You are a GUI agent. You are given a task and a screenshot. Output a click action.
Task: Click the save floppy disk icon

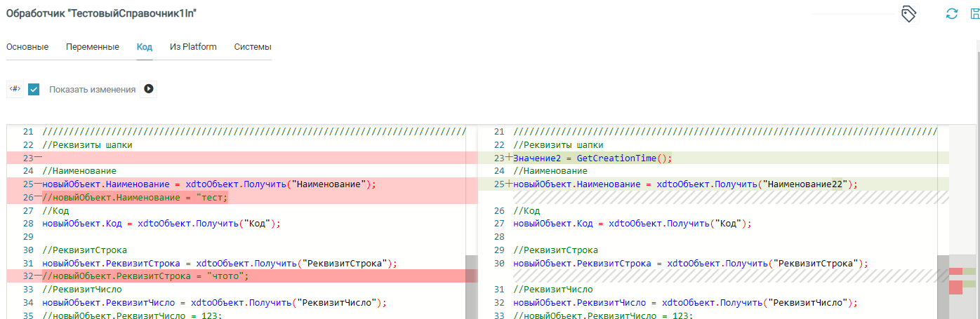coord(974,14)
